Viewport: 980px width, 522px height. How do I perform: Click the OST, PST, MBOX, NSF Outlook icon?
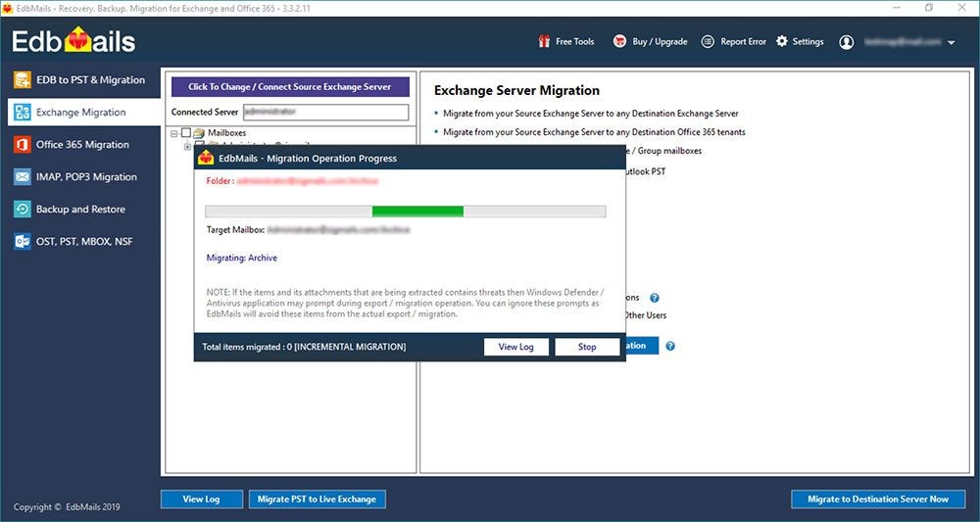click(x=23, y=241)
